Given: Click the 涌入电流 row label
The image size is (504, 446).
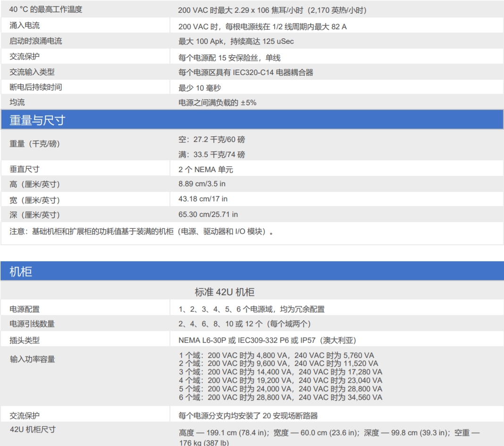Looking at the screenshot, I should pyautogui.click(x=25, y=26).
